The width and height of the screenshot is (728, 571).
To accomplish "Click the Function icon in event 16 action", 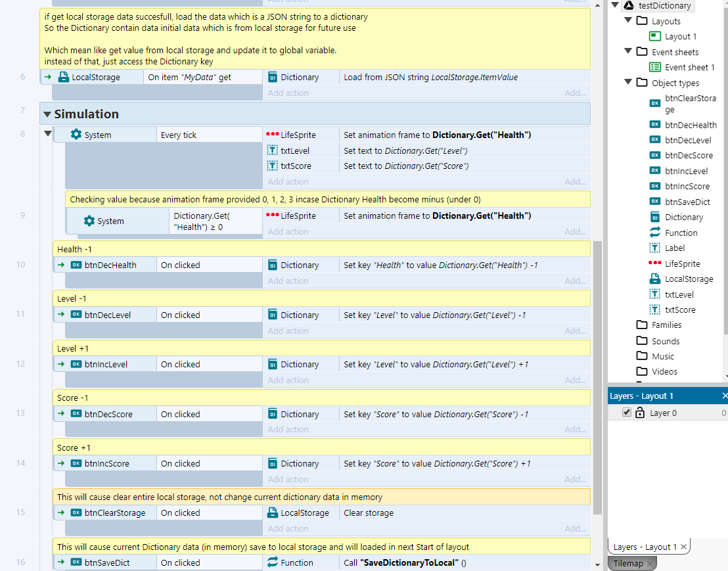I will 273,562.
